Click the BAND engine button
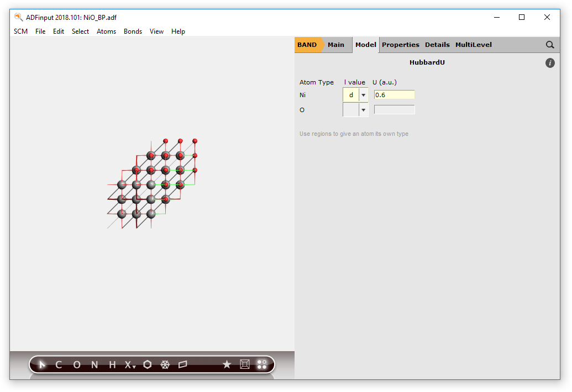Screen dimensions: 572x392 307,45
